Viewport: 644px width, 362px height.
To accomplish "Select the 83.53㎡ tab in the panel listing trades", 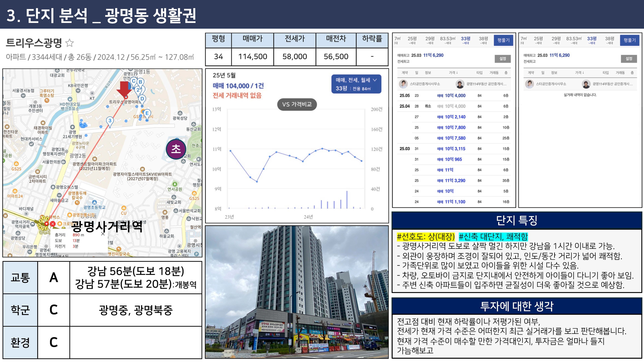I will [448, 40].
